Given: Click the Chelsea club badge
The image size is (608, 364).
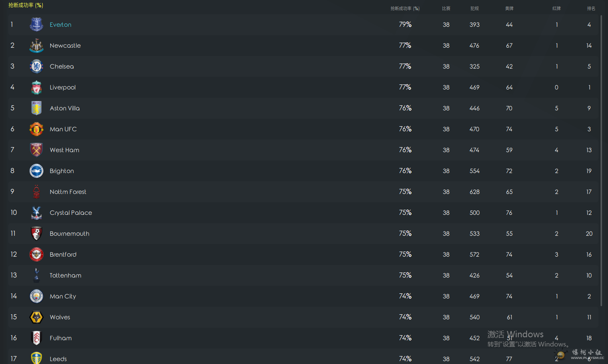Looking at the screenshot, I should (x=36, y=66).
